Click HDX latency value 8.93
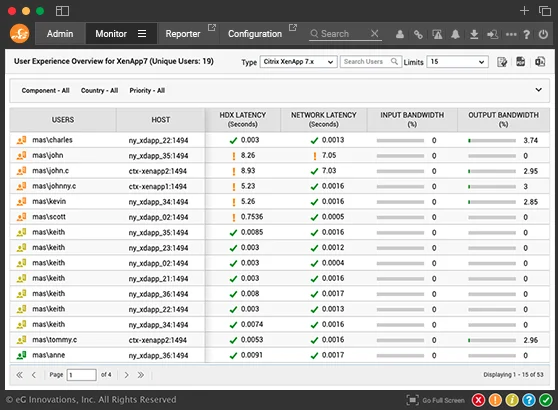 [248, 171]
